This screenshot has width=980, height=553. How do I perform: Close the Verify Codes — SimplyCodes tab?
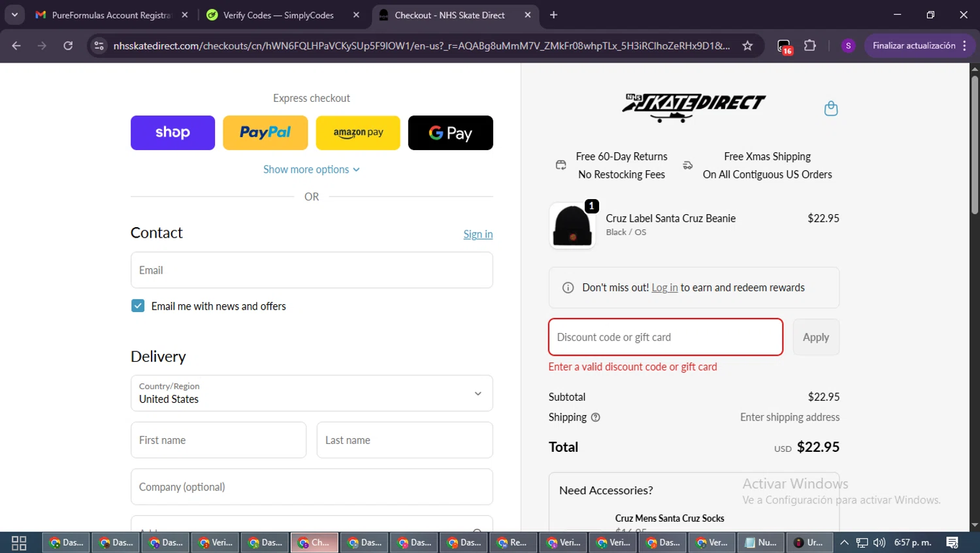(356, 15)
